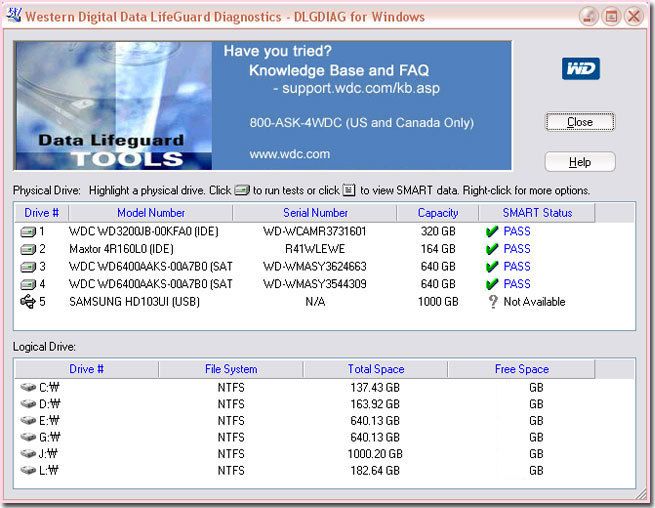Click the L: logical drive icon
Image resolution: width=655 pixels, height=508 pixels.
pos(28,470)
